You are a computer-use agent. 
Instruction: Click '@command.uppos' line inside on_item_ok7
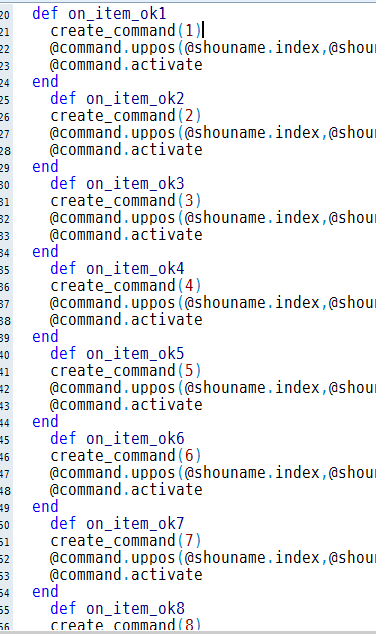(x=213, y=557)
